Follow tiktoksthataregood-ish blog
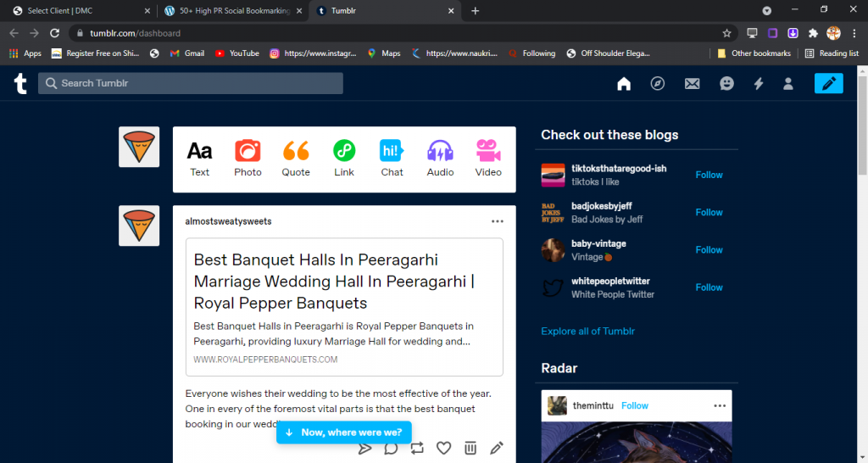This screenshot has height=463, width=868. tap(709, 175)
